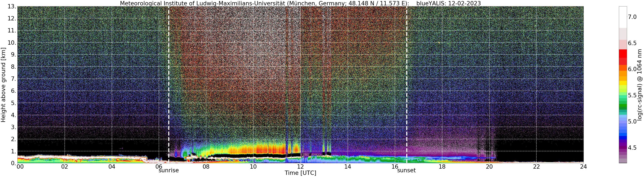The height and width of the screenshot is (177, 644).
Task: Click the time axis tick label '02'
Action: (65, 167)
